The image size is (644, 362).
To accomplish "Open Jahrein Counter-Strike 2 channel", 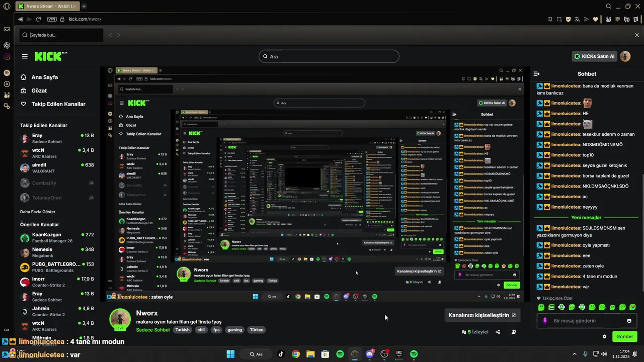I will [x=57, y=311].
